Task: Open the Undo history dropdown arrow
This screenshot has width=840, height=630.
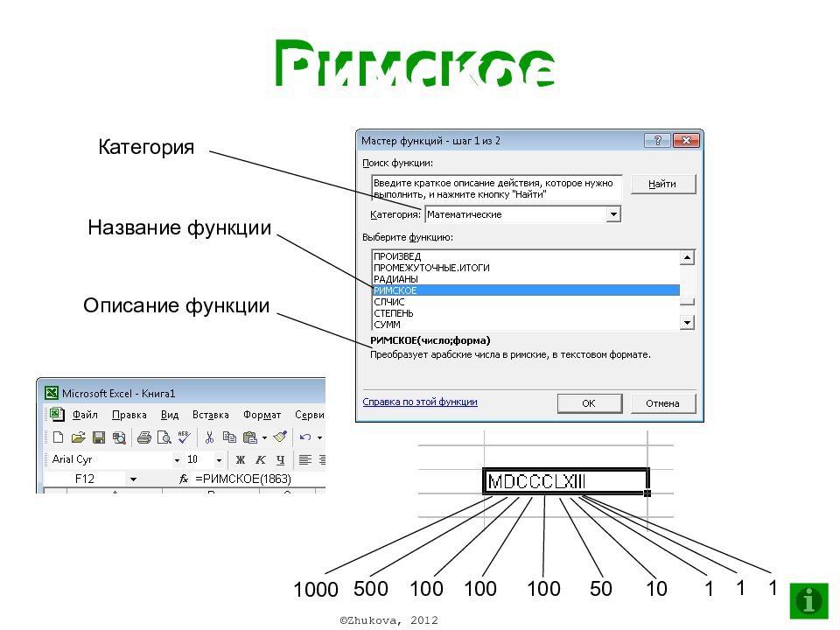Action: tap(320, 437)
